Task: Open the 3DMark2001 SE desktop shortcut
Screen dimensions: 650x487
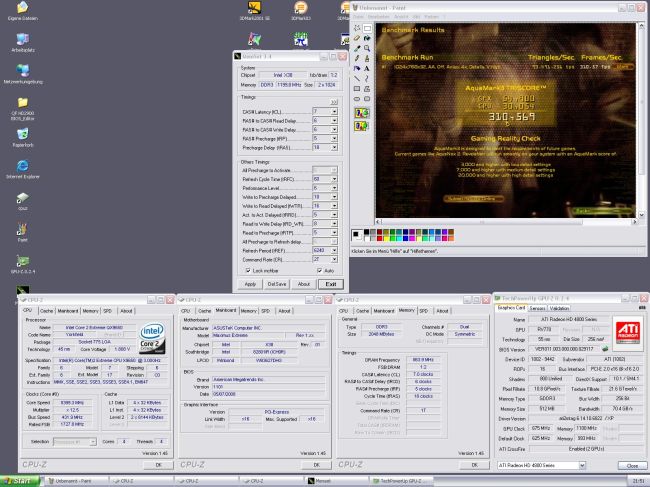Action: click(254, 12)
